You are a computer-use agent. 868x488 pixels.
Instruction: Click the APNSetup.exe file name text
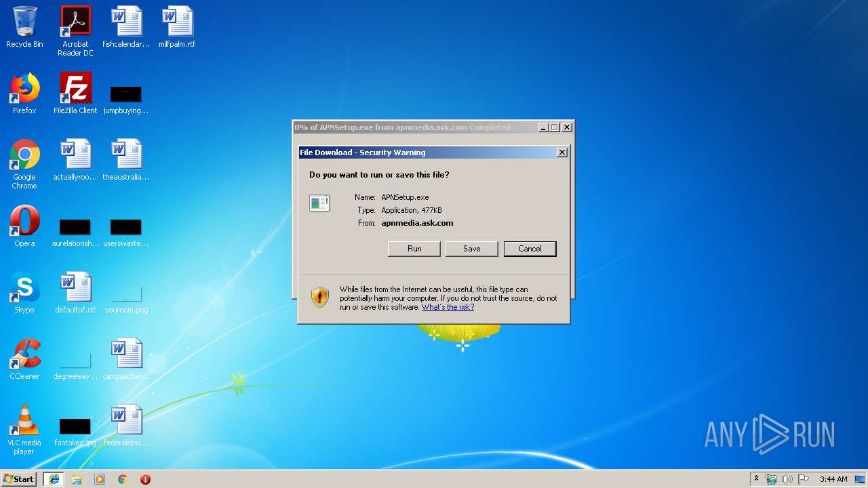tap(405, 197)
